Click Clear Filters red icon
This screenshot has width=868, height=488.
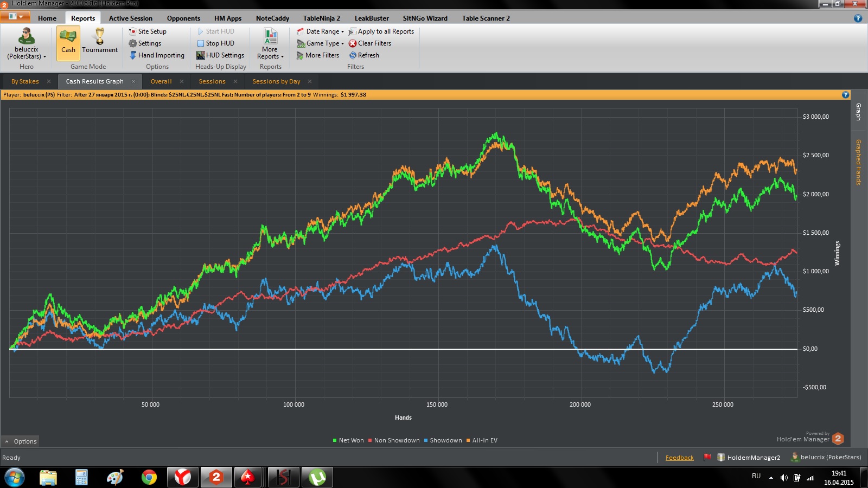click(353, 43)
